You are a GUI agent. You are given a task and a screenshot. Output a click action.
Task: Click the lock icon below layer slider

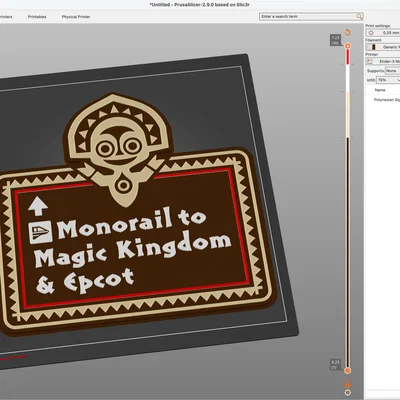point(348,383)
